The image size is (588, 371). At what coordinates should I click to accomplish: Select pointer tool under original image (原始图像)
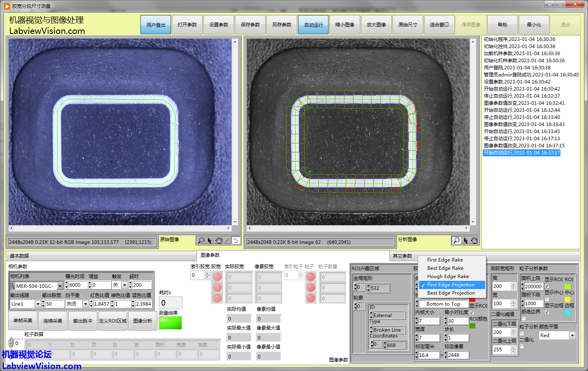pos(210,240)
